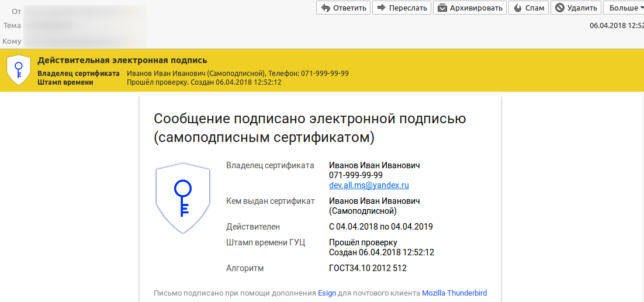
Task: Click the message date 06.04.2018 in header
Action: 617,26
